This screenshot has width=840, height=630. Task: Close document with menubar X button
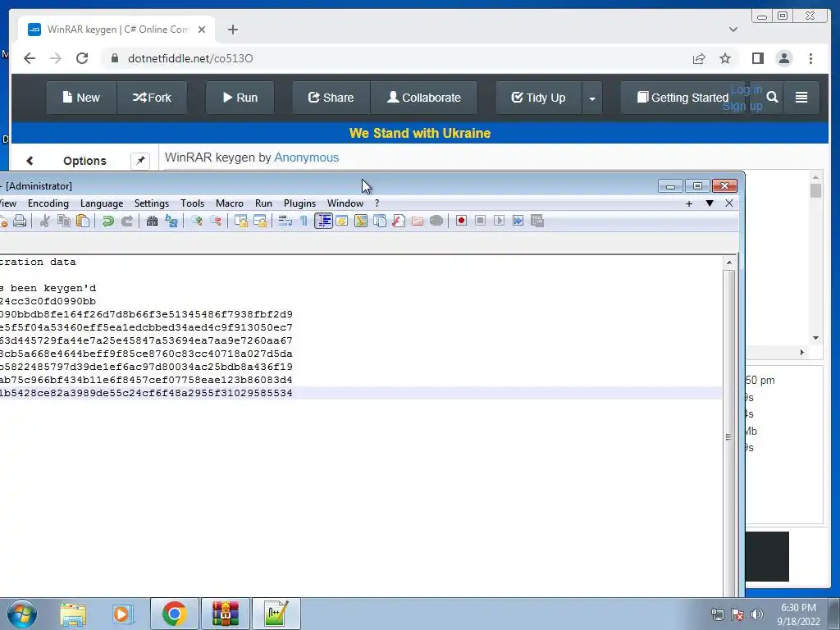pos(729,203)
